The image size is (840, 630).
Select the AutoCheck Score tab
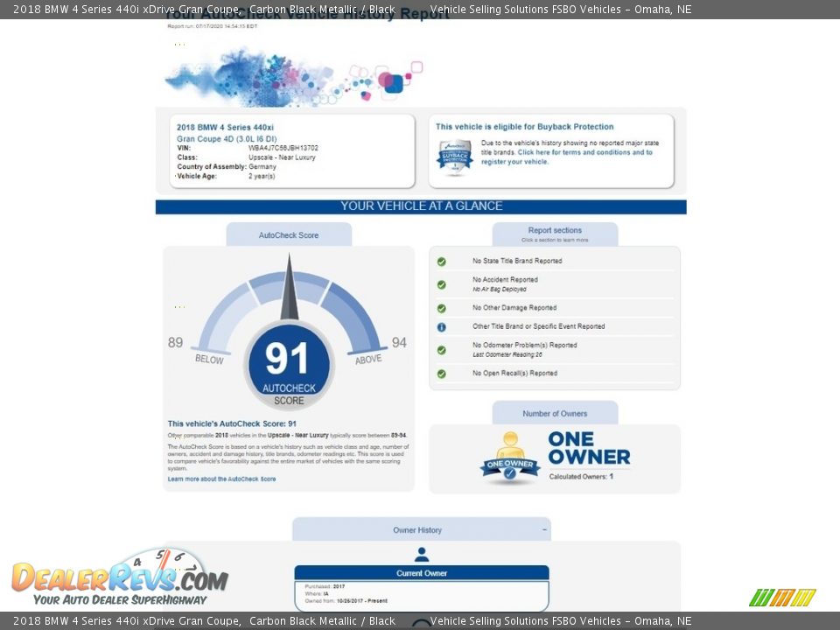[289, 235]
